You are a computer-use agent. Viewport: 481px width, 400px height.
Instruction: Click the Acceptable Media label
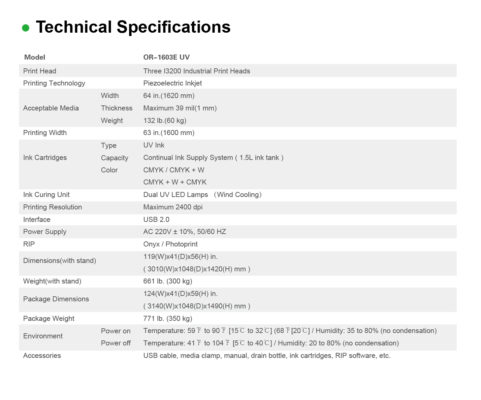(x=51, y=108)
